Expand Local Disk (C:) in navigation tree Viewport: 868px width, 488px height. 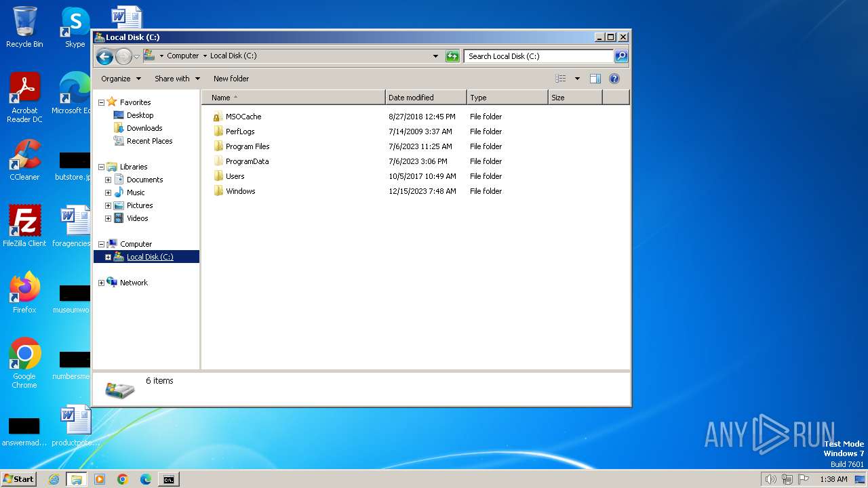[x=108, y=257]
